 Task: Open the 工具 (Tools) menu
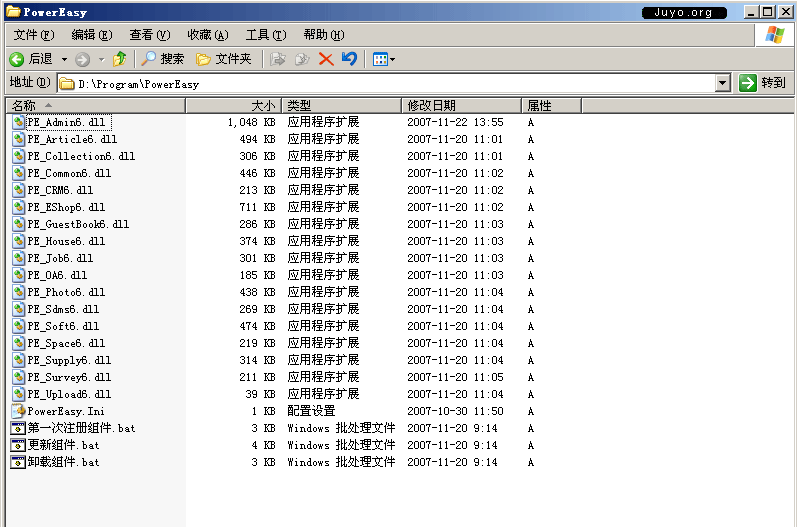point(265,35)
